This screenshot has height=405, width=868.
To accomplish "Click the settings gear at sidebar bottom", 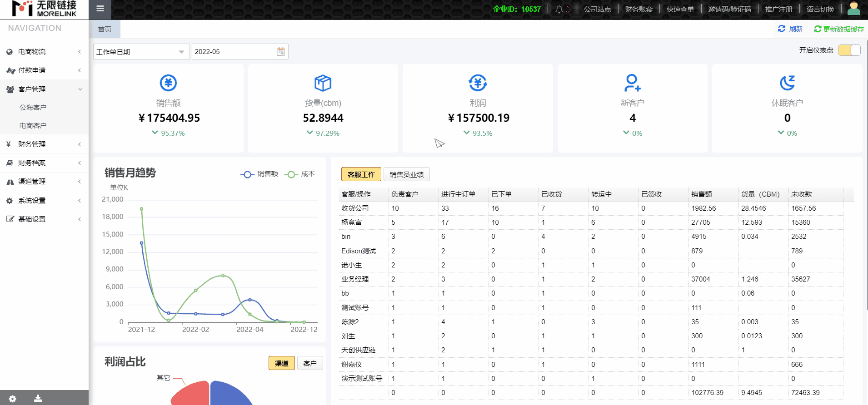I will [x=12, y=399].
